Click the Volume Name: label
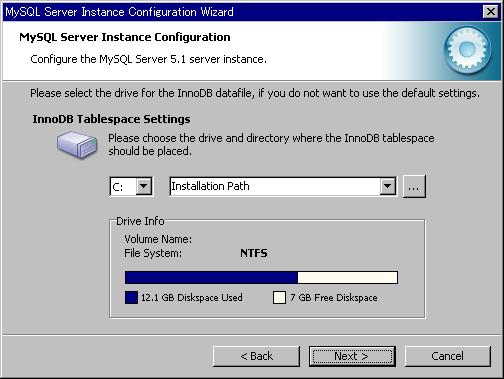This screenshot has height=379, width=504. coord(158,239)
